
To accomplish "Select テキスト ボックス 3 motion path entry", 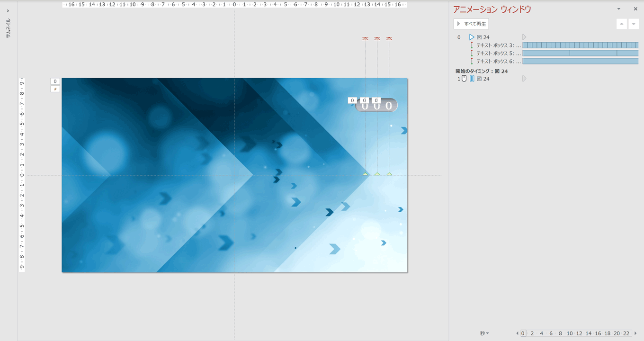I will click(498, 45).
